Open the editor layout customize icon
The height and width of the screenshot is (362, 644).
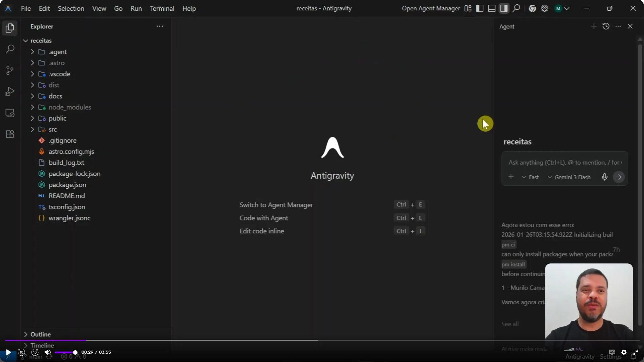[x=468, y=8]
